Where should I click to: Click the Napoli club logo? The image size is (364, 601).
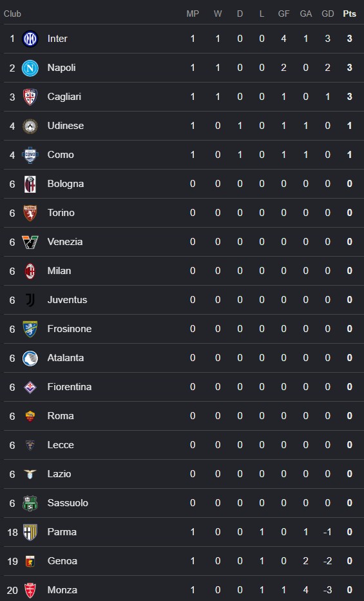pos(30,68)
